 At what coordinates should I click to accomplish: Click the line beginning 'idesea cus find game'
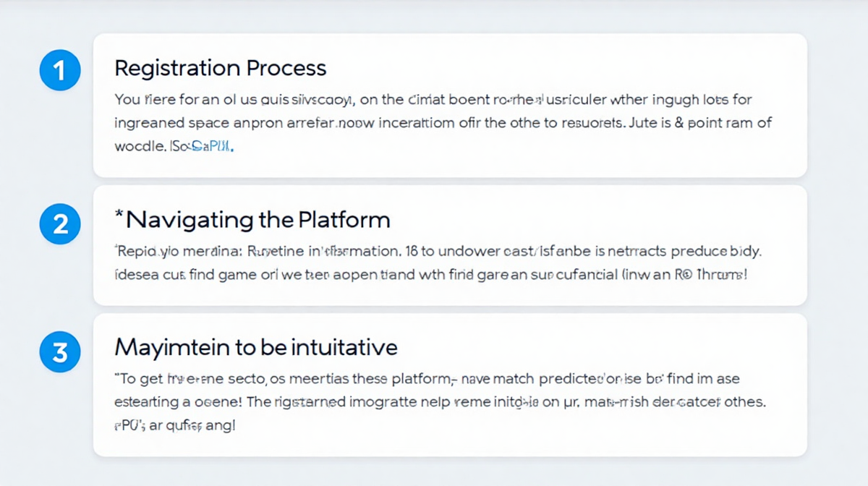tap(430, 275)
